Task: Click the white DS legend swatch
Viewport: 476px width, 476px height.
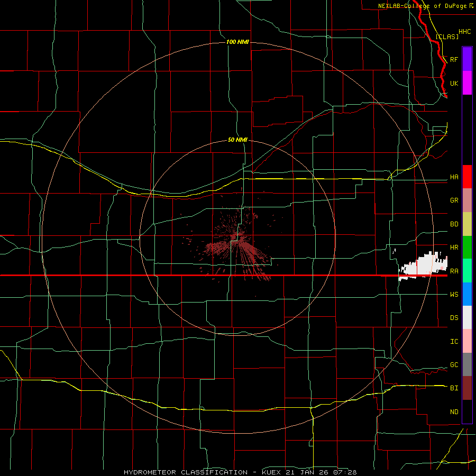Action: click(x=467, y=317)
